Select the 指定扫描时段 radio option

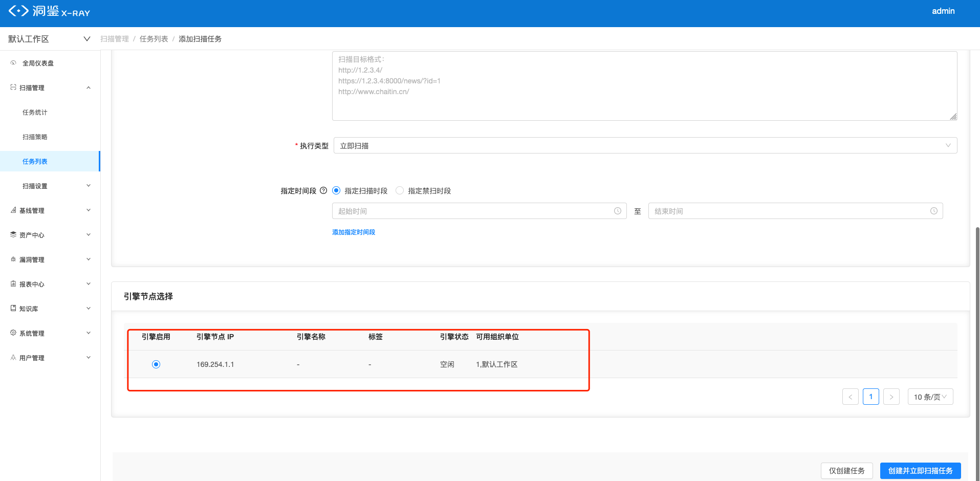[336, 190]
